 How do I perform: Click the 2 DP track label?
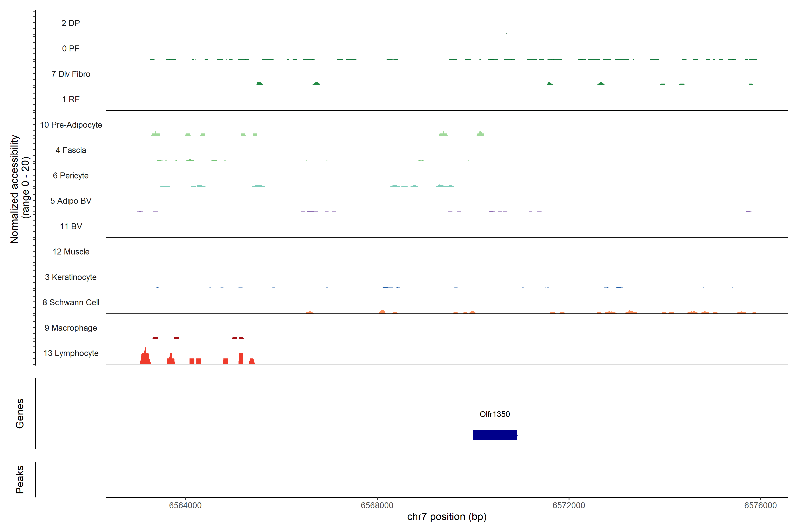tap(70, 23)
